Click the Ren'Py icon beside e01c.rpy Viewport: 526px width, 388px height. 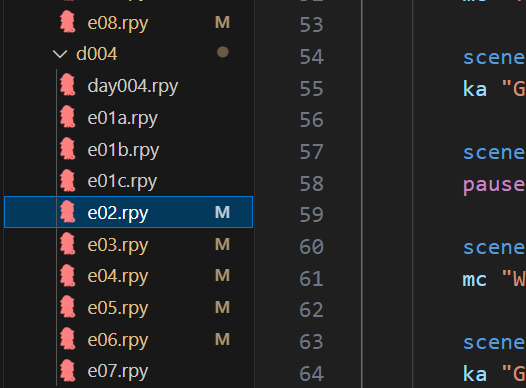tap(68, 180)
